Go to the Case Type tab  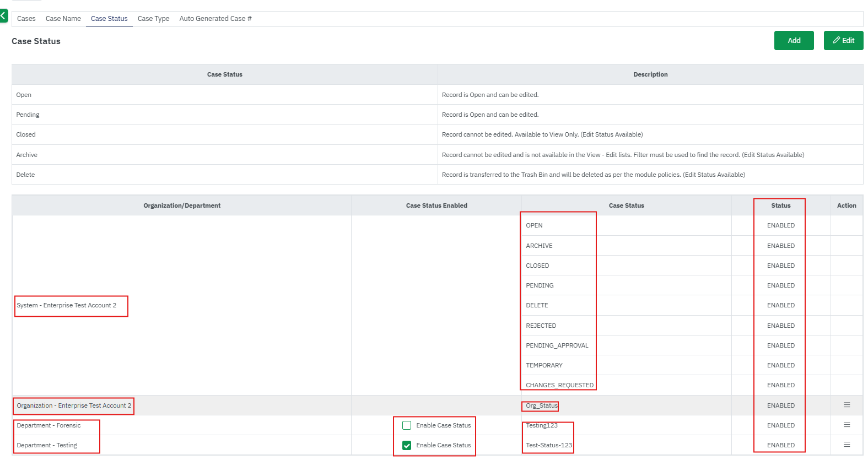(x=153, y=19)
